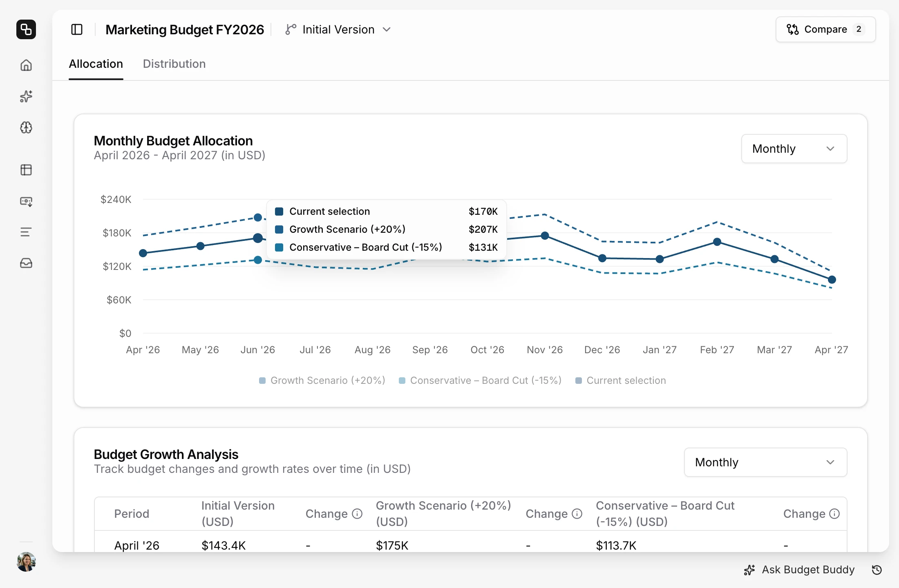Open the brain icon in sidebar
The image size is (899, 588).
[x=26, y=127]
